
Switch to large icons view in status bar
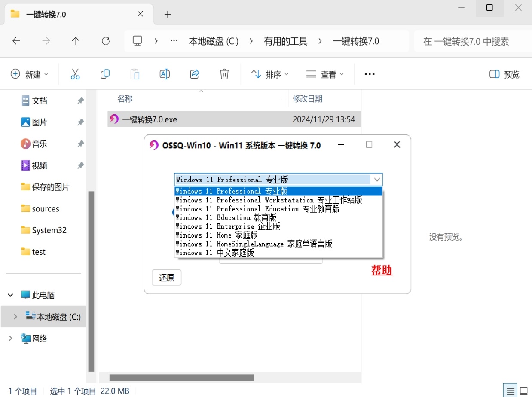coord(523,391)
